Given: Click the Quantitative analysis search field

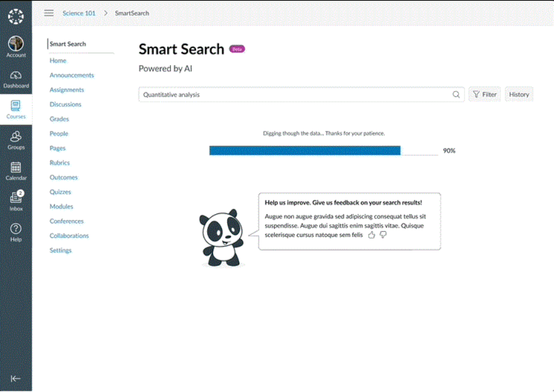Looking at the screenshot, I should pos(293,95).
